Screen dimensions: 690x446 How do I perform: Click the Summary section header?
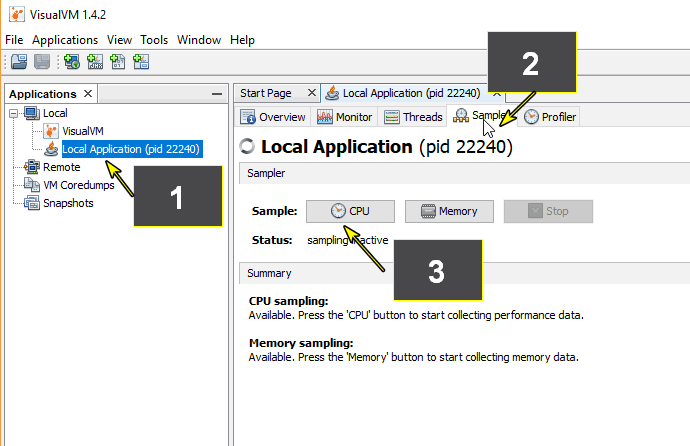[464, 273]
